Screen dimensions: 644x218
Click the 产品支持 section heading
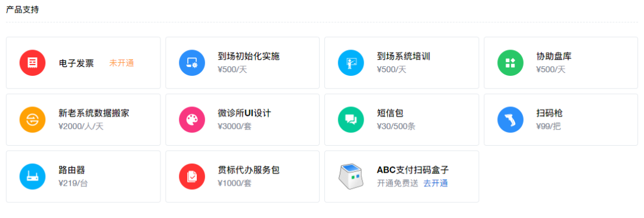point(22,10)
